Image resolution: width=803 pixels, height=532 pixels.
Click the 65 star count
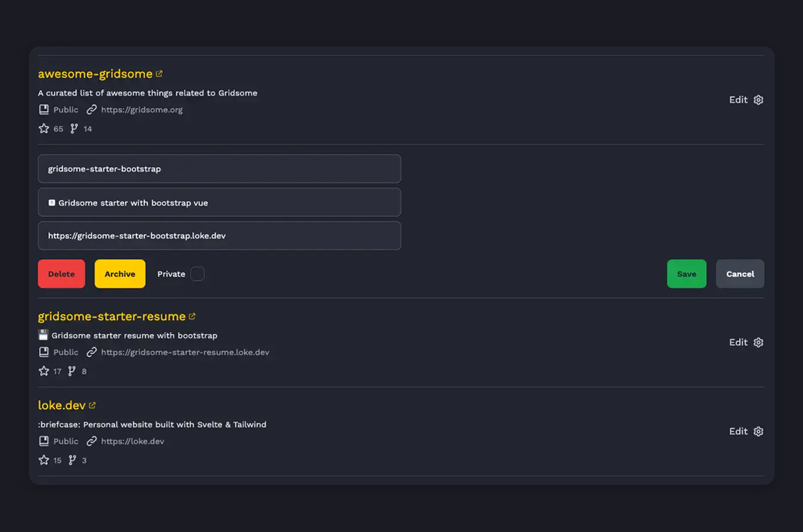pos(58,129)
